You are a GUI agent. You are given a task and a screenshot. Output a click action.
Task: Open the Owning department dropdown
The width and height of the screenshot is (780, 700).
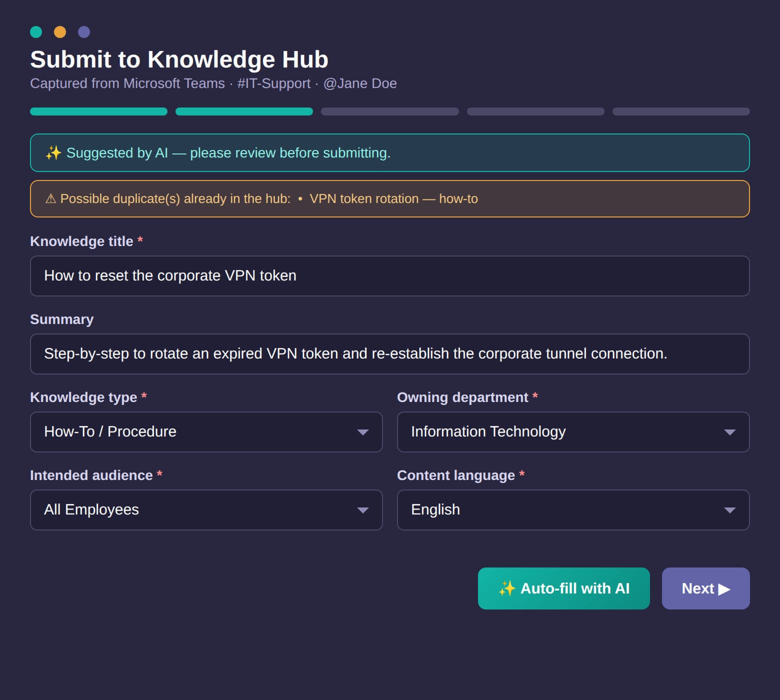(573, 432)
